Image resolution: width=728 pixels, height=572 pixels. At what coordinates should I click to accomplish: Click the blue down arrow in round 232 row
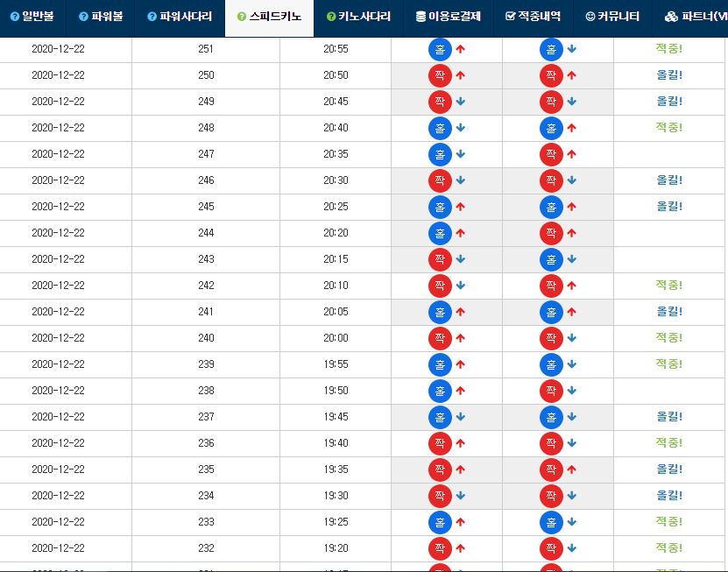pyautogui.click(x=571, y=548)
